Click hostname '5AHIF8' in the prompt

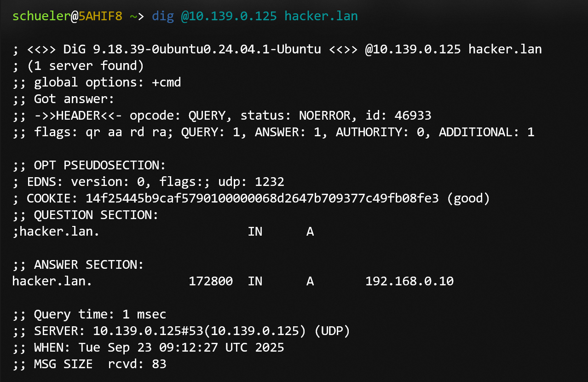pos(100,17)
